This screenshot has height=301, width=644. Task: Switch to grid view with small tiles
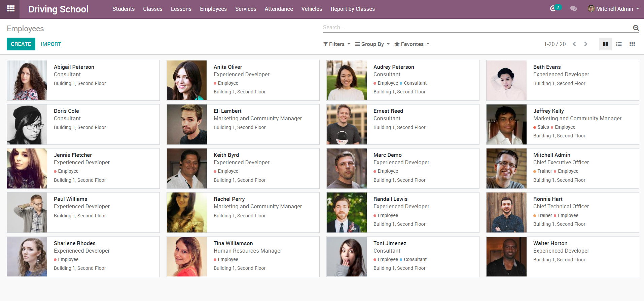point(632,44)
